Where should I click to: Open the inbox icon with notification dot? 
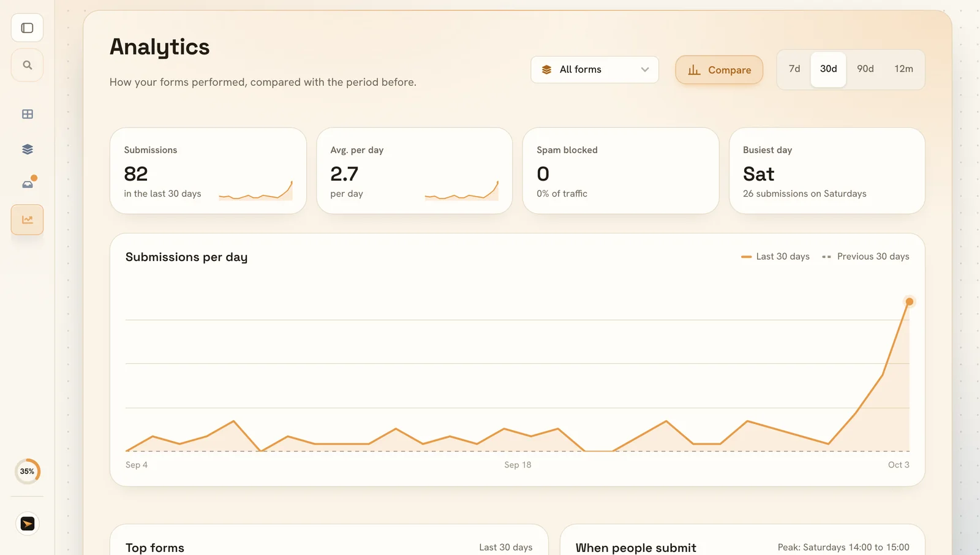28,183
